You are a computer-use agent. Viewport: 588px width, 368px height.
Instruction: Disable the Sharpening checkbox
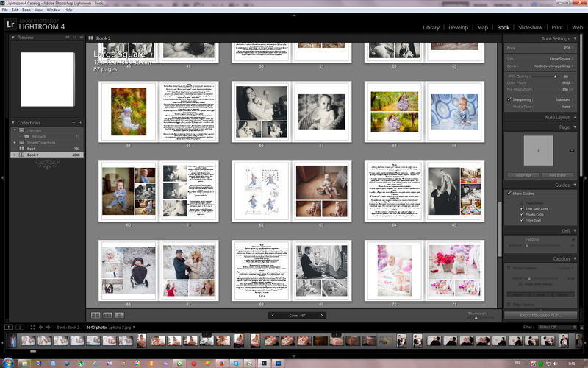pyautogui.click(x=509, y=99)
